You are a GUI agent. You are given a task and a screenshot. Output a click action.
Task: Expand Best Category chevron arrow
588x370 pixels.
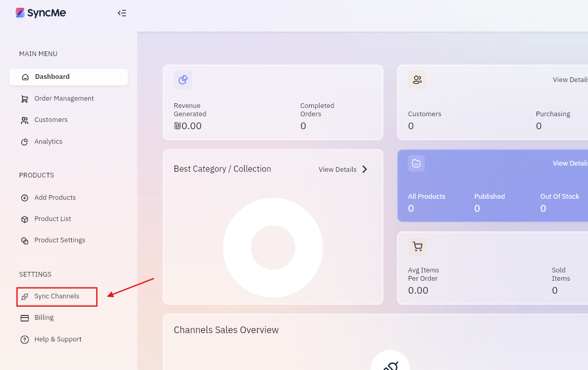coord(365,169)
